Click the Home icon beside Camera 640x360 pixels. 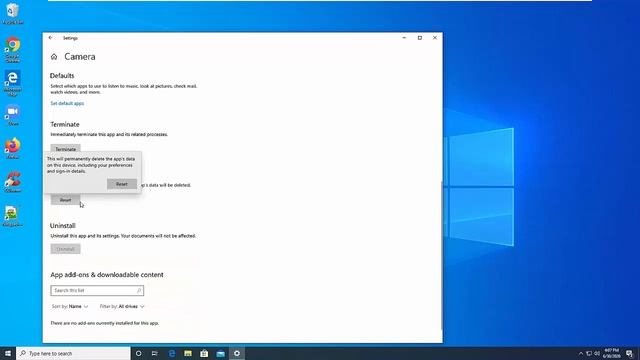pos(54,57)
